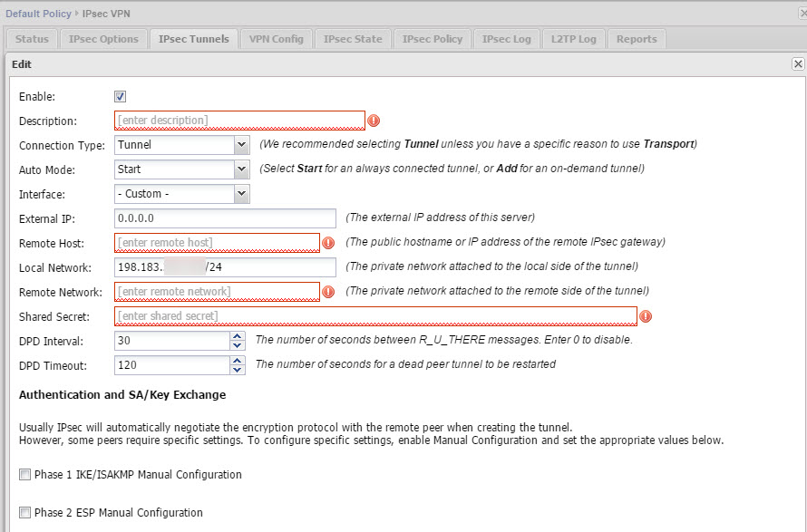Click the validation error icon next to Remote Host
807x532 pixels.
(x=326, y=243)
